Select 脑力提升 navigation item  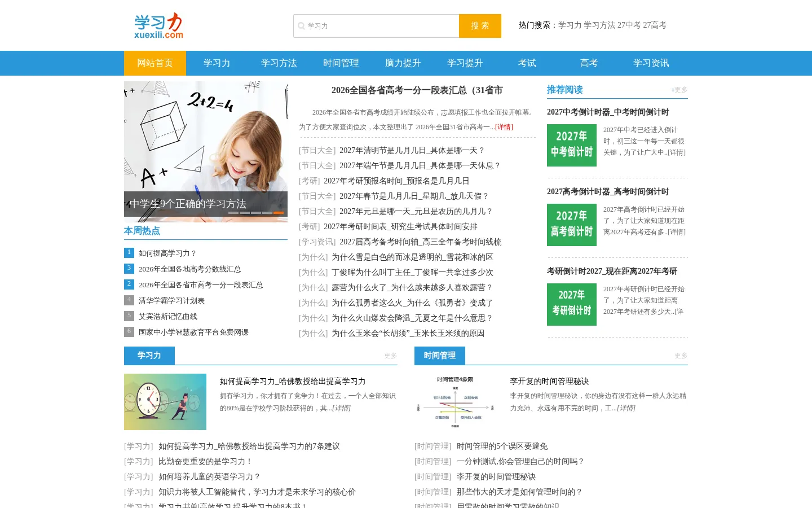(x=403, y=63)
